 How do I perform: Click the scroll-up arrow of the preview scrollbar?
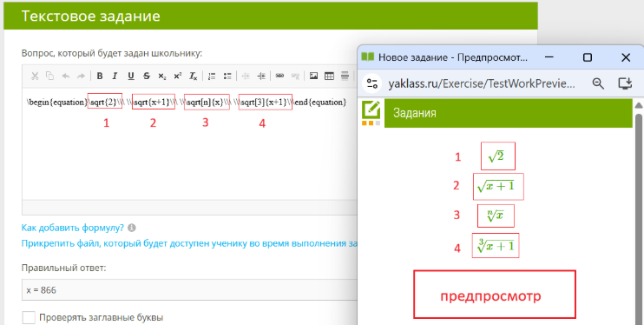pyautogui.click(x=639, y=105)
